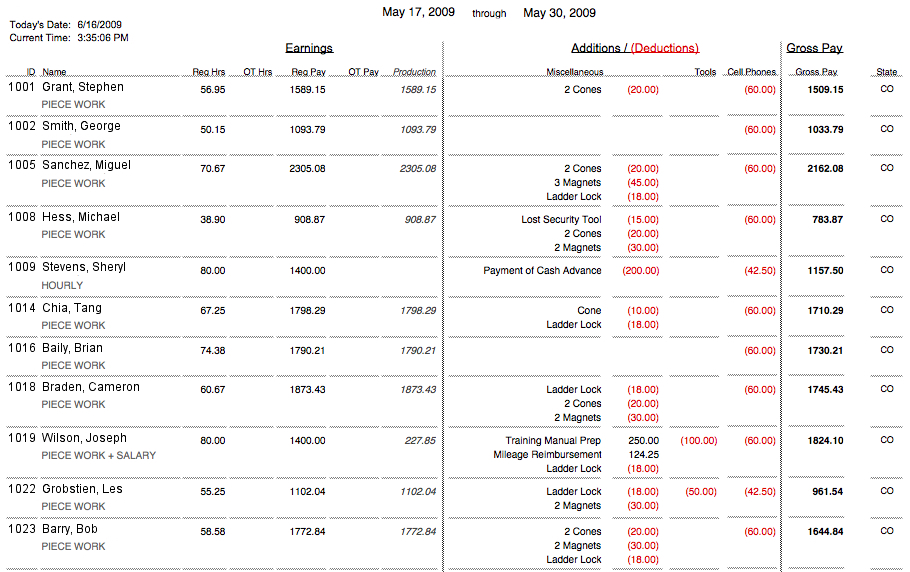Click the Additions / (Deductions) heading
Image resolution: width=910 pixels, height=572 pixels.
(634, 48)
